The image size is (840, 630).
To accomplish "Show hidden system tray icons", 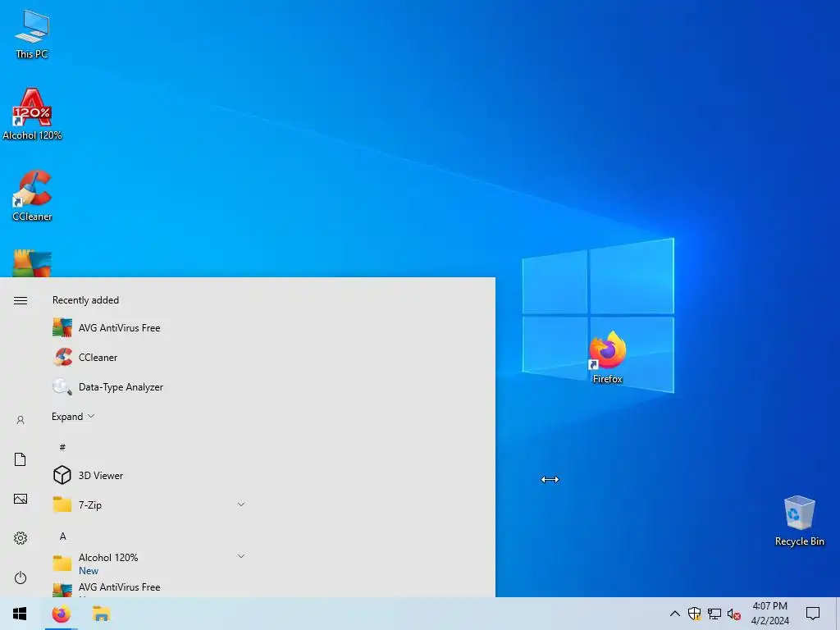I will (x=675, y=614).
